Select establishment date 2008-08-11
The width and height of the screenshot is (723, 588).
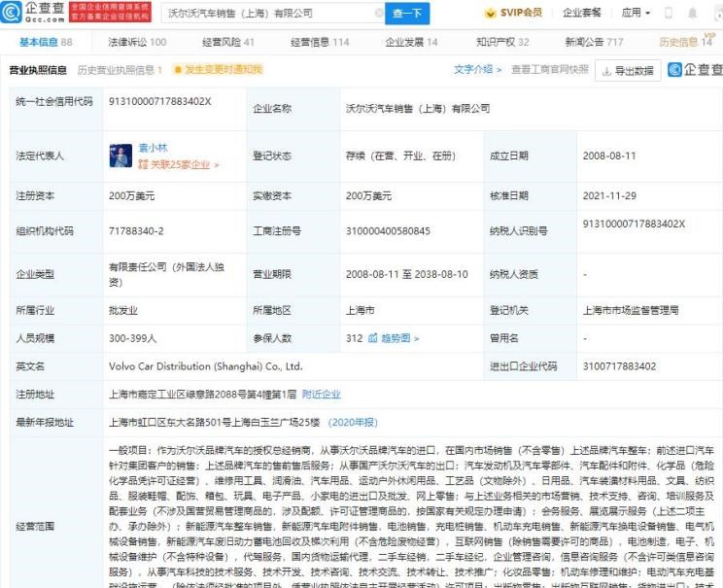[609, 156]
